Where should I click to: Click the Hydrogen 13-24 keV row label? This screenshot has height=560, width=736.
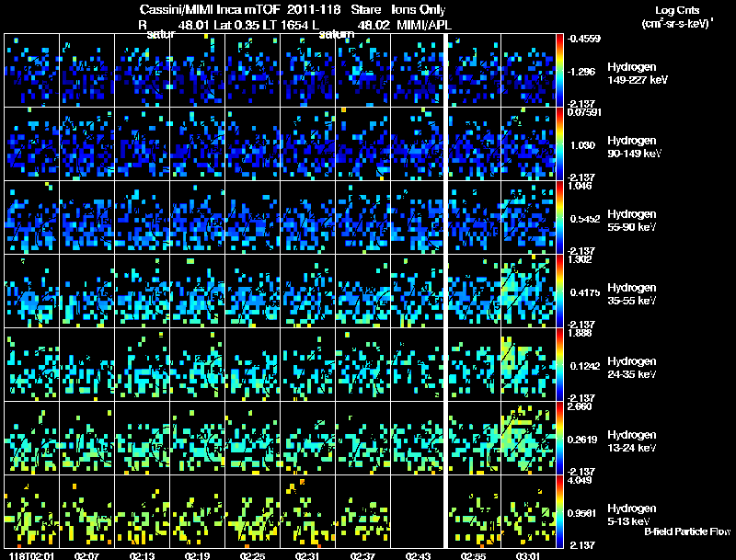click(632, 441)
